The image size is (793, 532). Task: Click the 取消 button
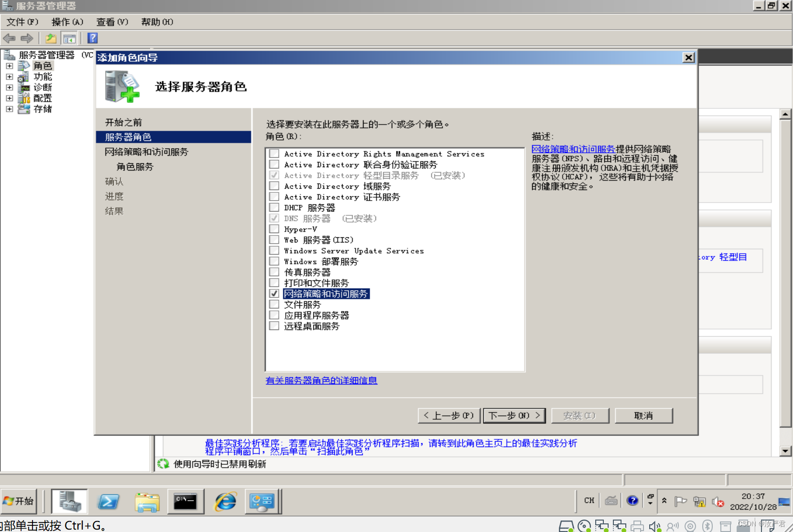point(643,415)
